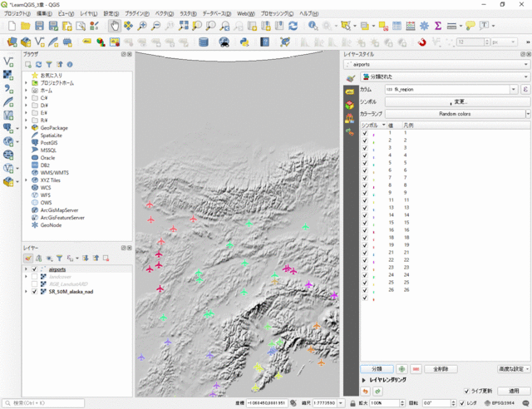Open the Random colors ramp dropdown arrow
Image resolution: width=532 pixels, height=409 pixels.
(528, 114)
